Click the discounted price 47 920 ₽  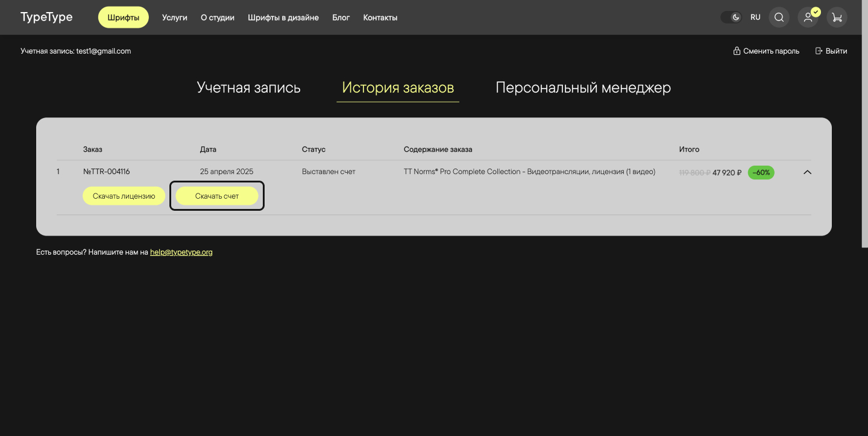pyautogui.click(x=727, y=172)
